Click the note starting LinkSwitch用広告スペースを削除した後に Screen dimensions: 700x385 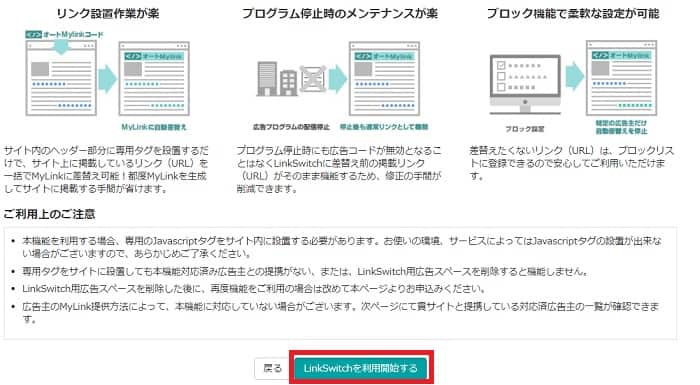(x=254, y=289)
